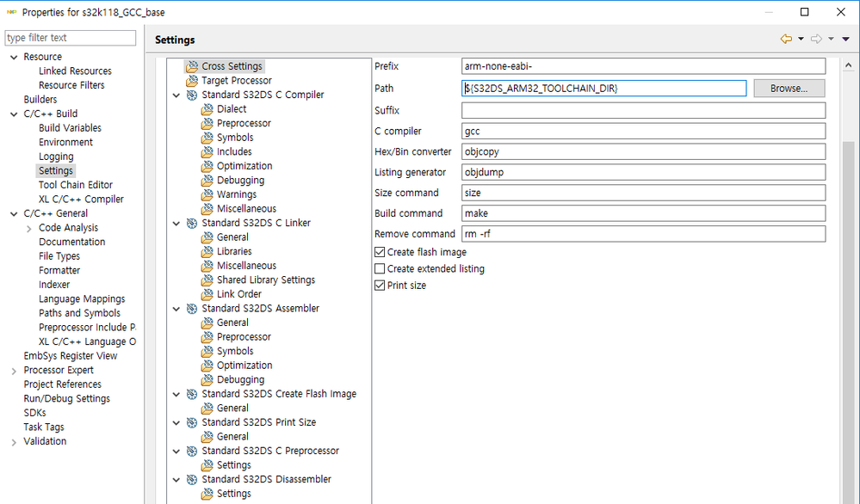Screen dimensions: 860x504
Task: Collapse the C/C++ General tree node
Action: (x=14, y=213)
